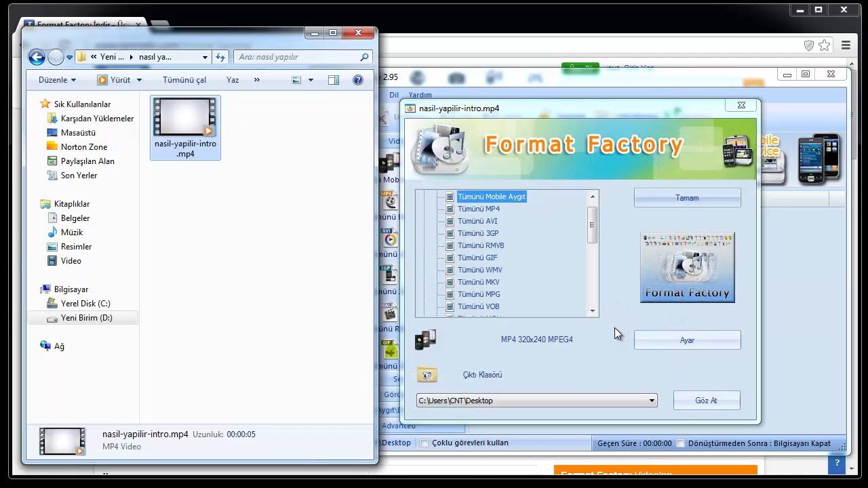
Task: Expand the Yürüt dropdown arrow
Action: 139,80
